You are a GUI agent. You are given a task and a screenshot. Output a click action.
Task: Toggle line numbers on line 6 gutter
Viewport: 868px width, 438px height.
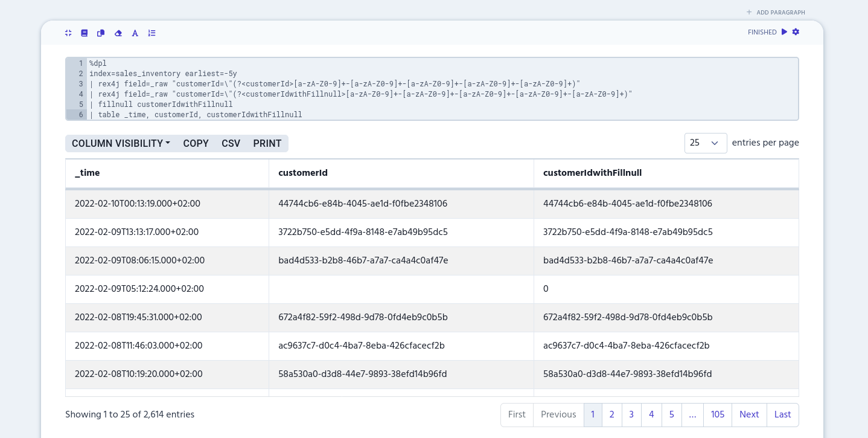point(80,115)
